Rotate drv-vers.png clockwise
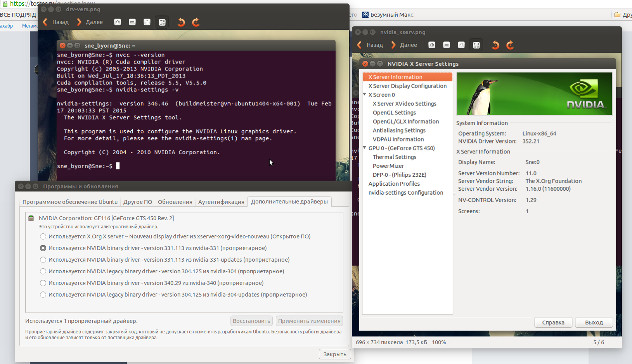632x364 pixels. (196, 22)
